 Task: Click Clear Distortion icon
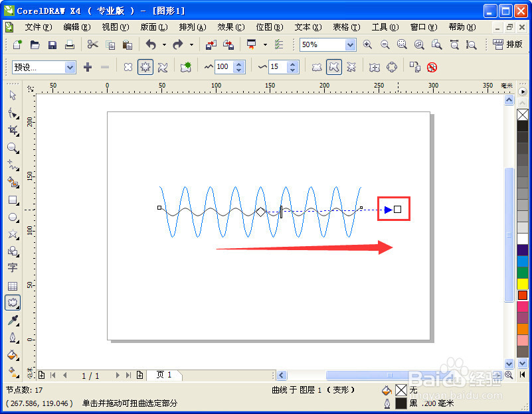click(432, 67)
